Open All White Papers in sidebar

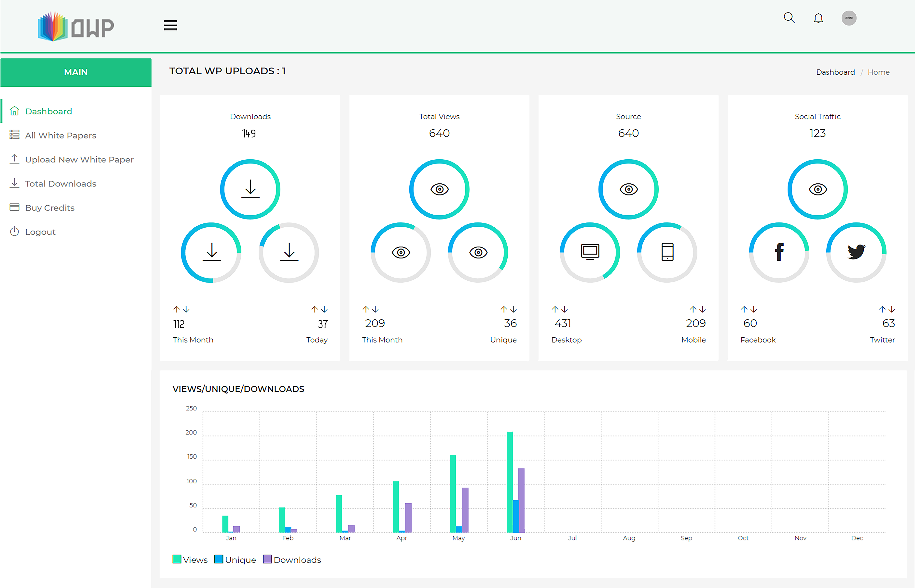point(60,135)
